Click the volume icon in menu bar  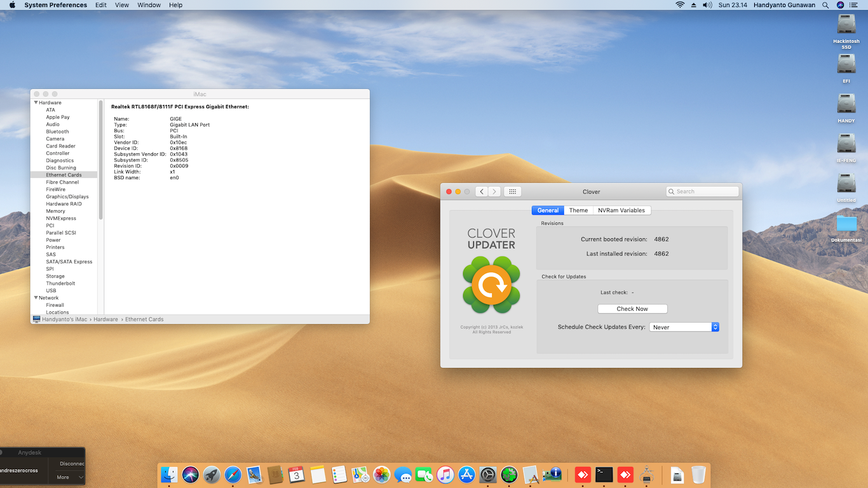(x=709, y=5)
